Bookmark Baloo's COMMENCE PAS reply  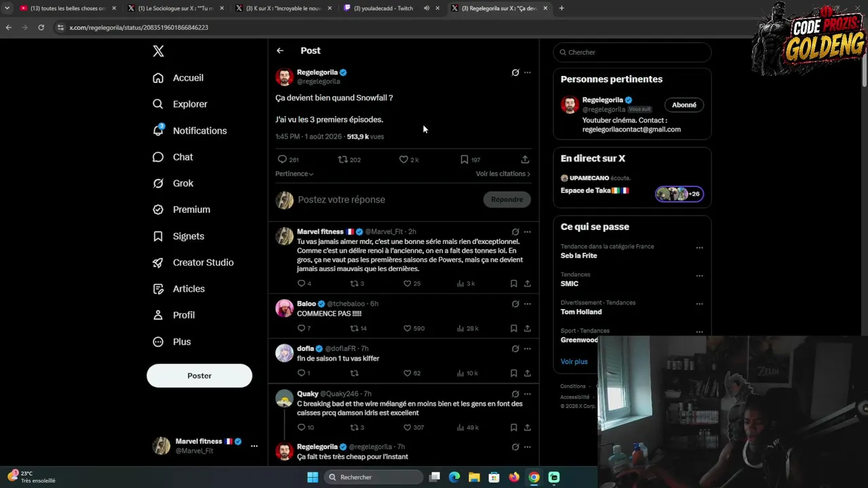[513, 328]
